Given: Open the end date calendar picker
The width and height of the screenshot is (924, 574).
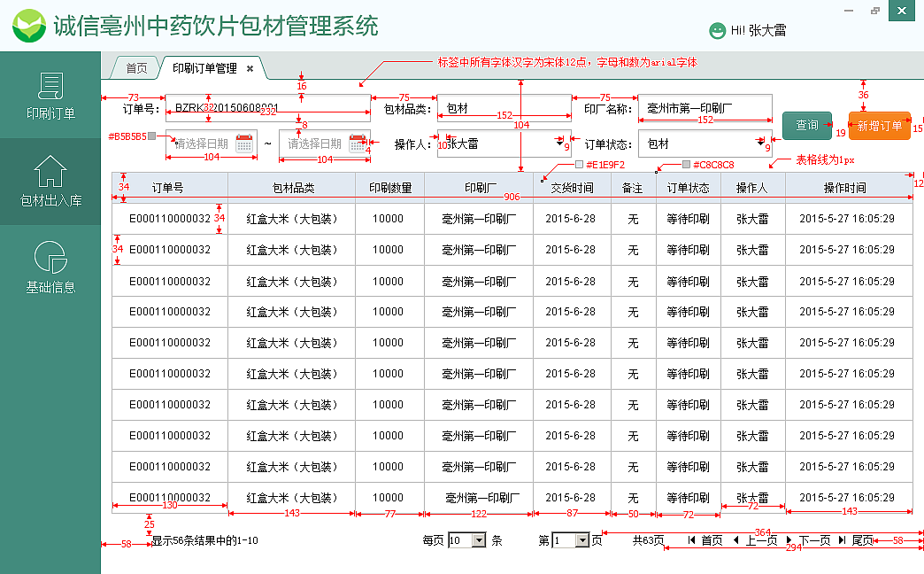Looking at the screenshot, I should (357, 143).
